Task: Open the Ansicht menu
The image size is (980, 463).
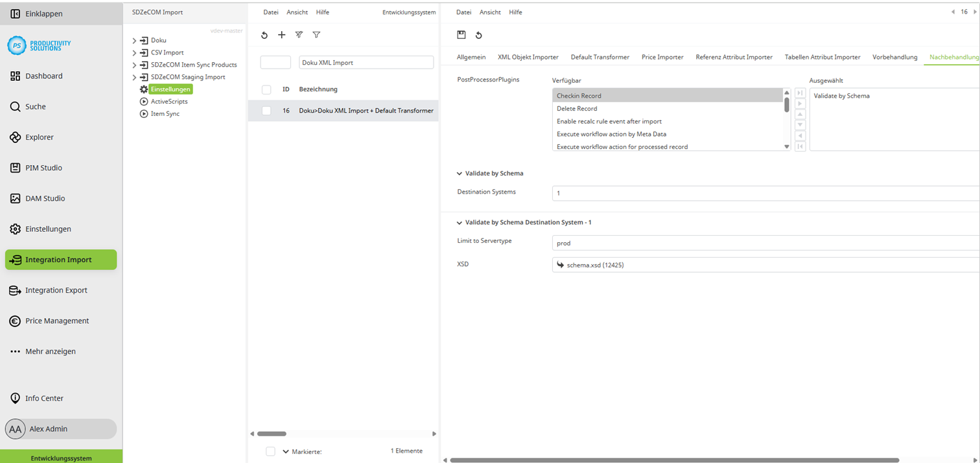Action: [x=490, y=12]
